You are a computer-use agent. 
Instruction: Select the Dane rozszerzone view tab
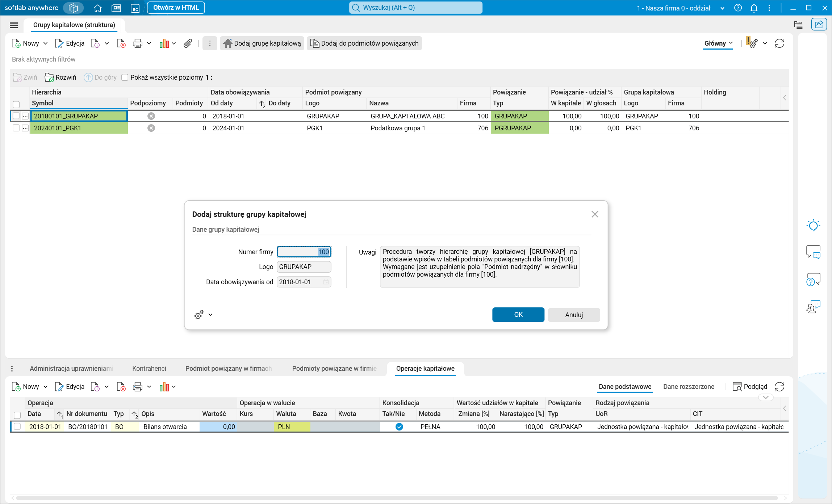pos(689,387)
